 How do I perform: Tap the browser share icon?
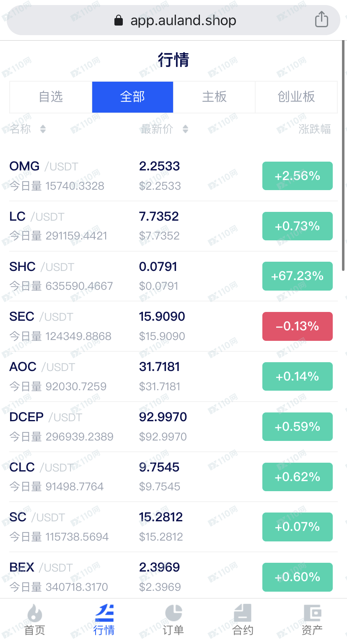[321, 19]
